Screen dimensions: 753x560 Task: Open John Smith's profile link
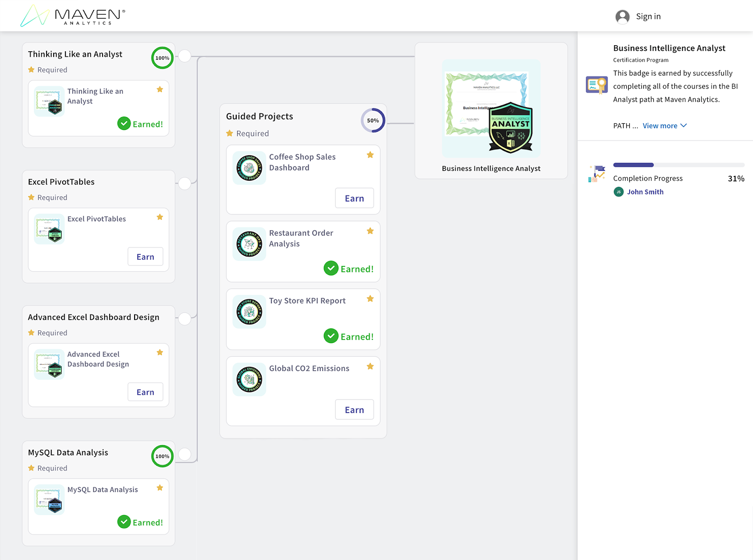point(645,192)
